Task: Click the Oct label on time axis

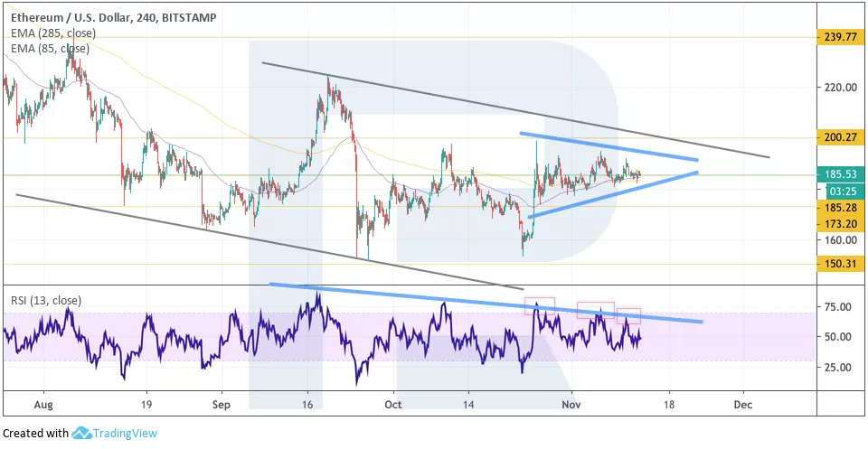Action: coord(392,407)
